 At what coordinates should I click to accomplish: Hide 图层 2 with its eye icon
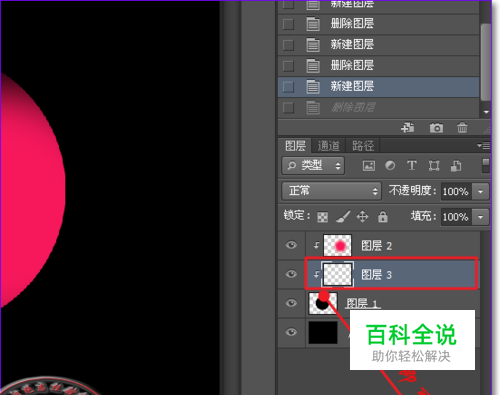(291, 245)
